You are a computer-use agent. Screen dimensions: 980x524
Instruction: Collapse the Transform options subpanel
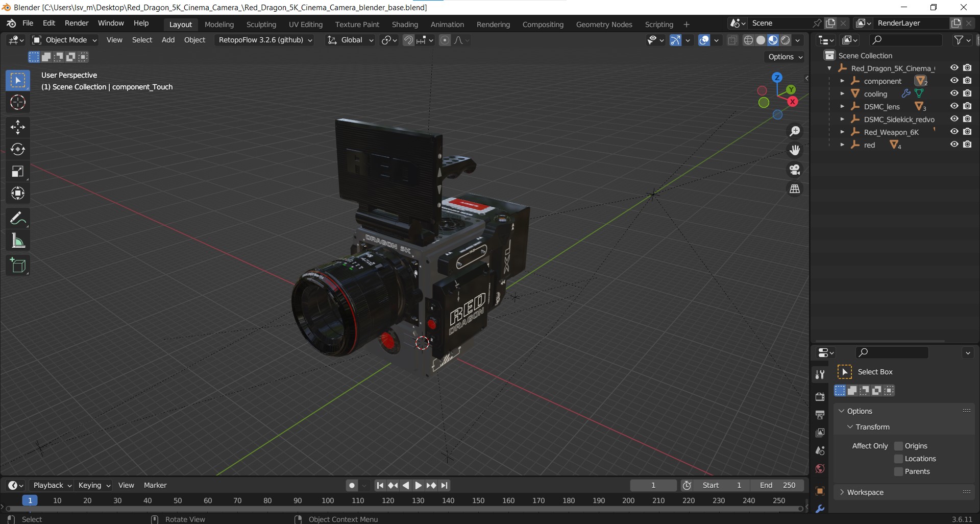tap(850, 427)
